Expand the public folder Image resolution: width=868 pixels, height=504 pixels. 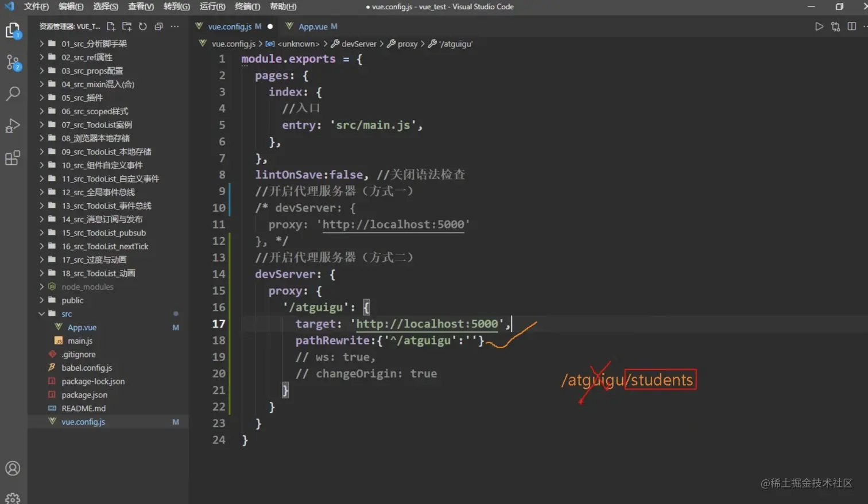(41, 300)
